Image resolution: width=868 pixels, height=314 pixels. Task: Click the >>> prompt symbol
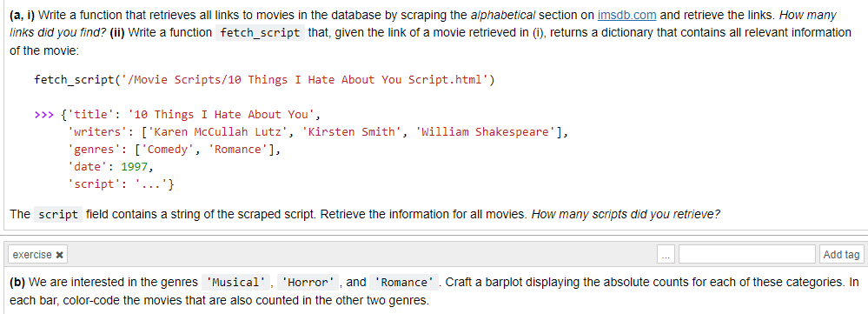pyautogui.click(x=45, y=115)
